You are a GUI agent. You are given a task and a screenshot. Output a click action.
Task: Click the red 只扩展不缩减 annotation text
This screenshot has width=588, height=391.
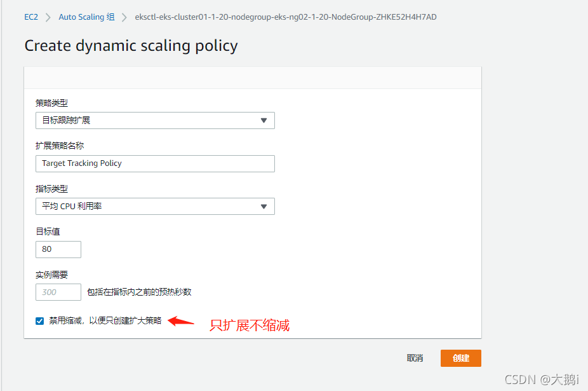pyautogui.click(x=250, y=326)
